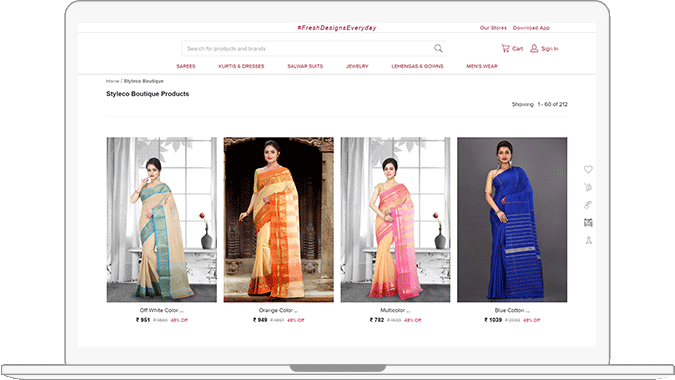The height and width of the screenshot is (380, 675).
Task: Click the QR code icon in side strip
Action: click(588, 222)
